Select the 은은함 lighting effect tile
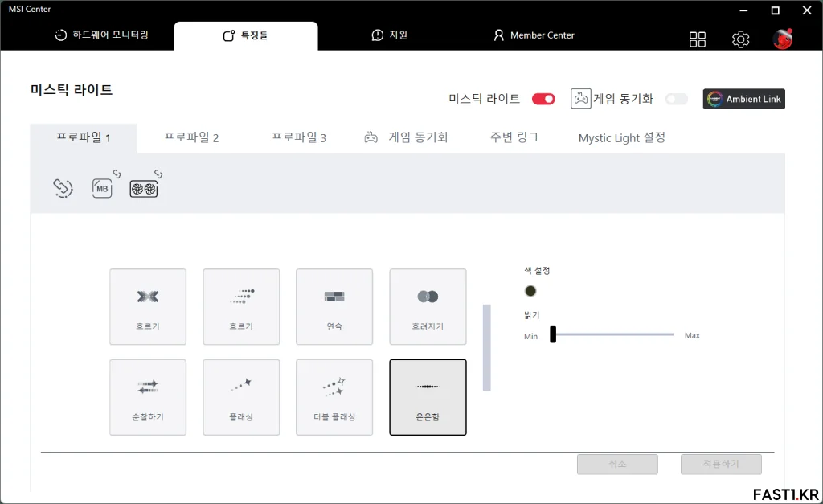 (x=428, y=397)
